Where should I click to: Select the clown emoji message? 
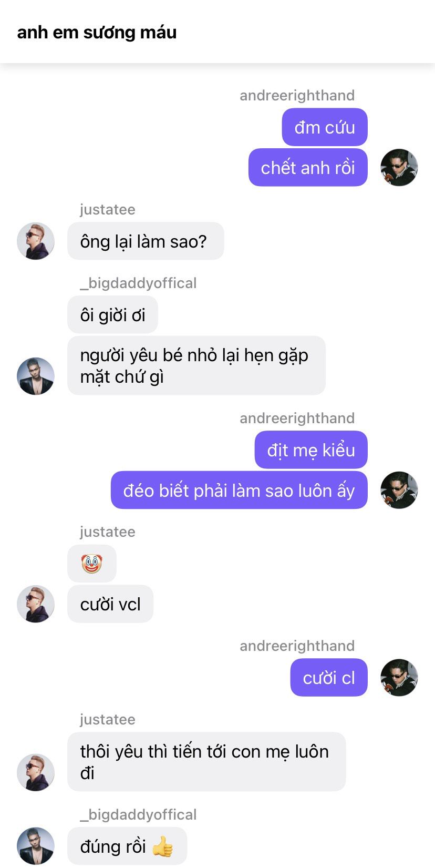pos(92,564)
